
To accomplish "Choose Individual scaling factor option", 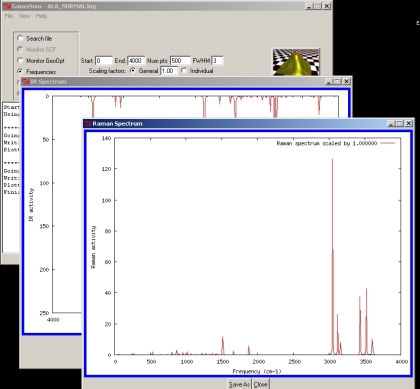I will tap(184, 71).
